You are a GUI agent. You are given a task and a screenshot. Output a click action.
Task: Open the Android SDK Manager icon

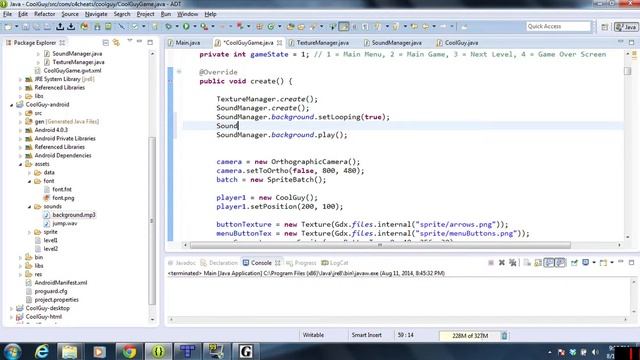97,27
